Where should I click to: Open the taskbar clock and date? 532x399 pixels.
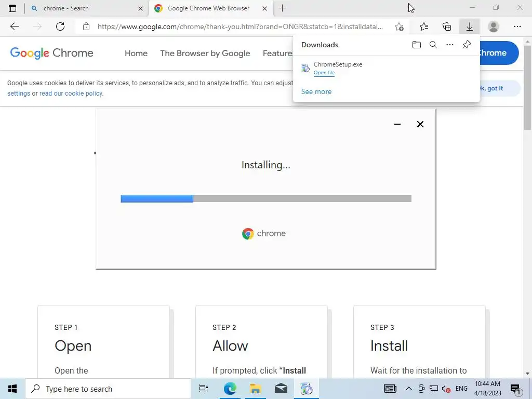pyautogui.click(x=487, y=389)
